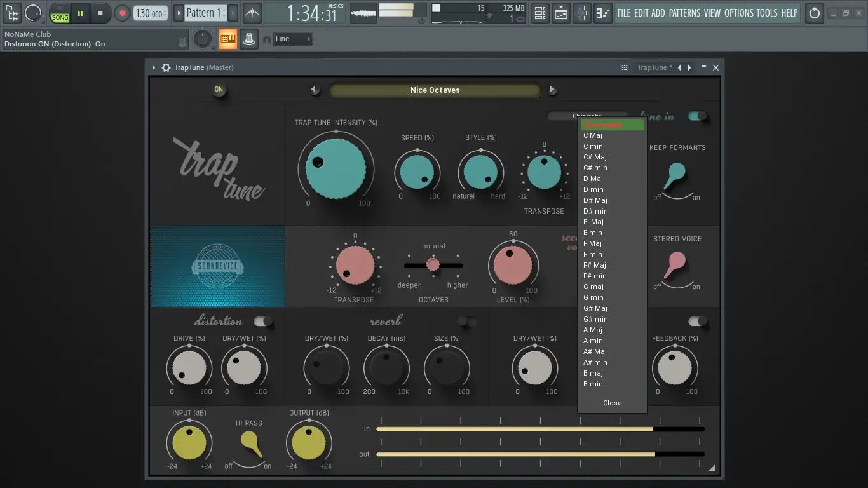Open the FILE menu
The height and width of the screenshot is (488, 868).
click(624, 13)
